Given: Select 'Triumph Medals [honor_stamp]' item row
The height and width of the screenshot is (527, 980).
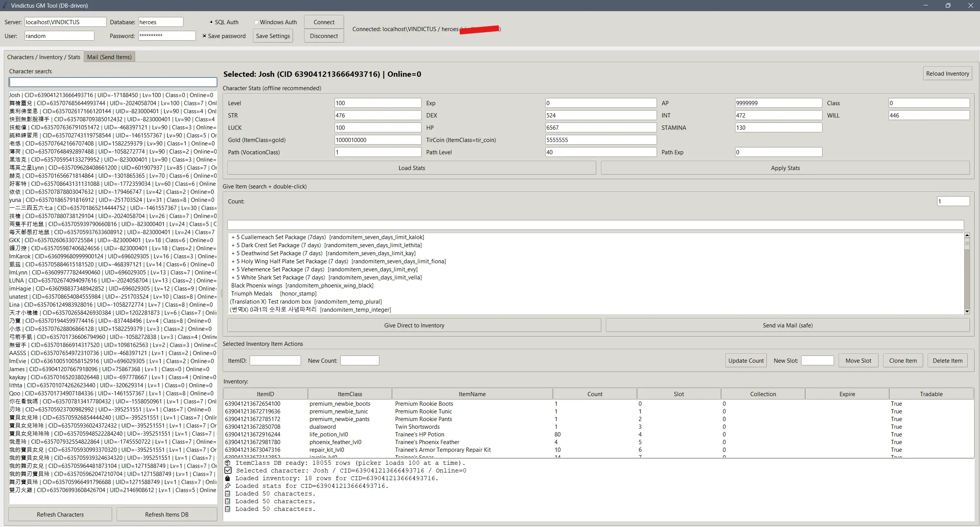Looking at the screenshot, I should coord(596,294).
